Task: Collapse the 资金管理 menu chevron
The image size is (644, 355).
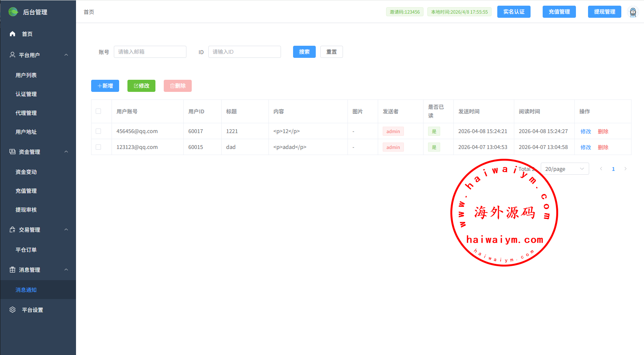Action: pos(66,152)
